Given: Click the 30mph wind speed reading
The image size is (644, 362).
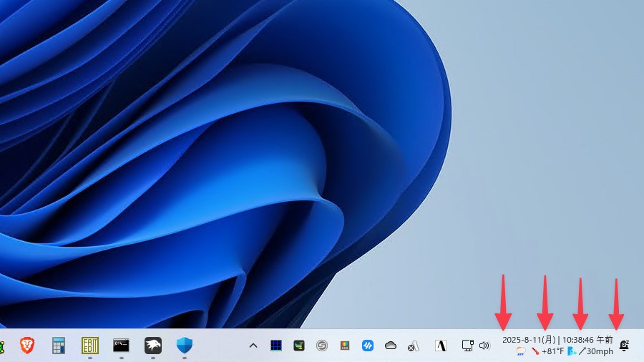Looking at the screenshot, I should pos(600,351).
